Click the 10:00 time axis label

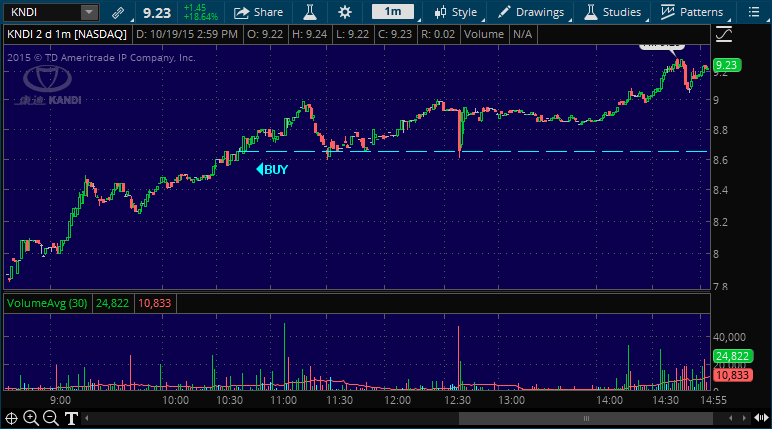[175, 400]
